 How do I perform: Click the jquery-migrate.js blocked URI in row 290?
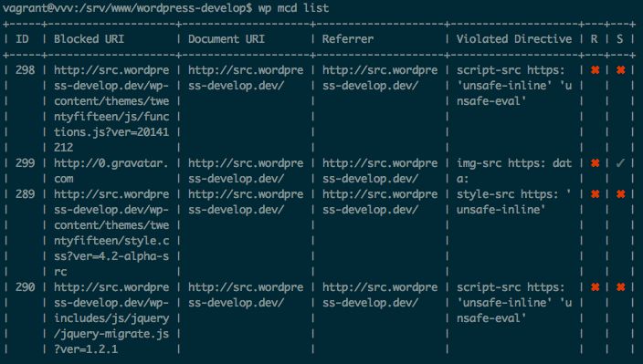click(x=111, y=318)
